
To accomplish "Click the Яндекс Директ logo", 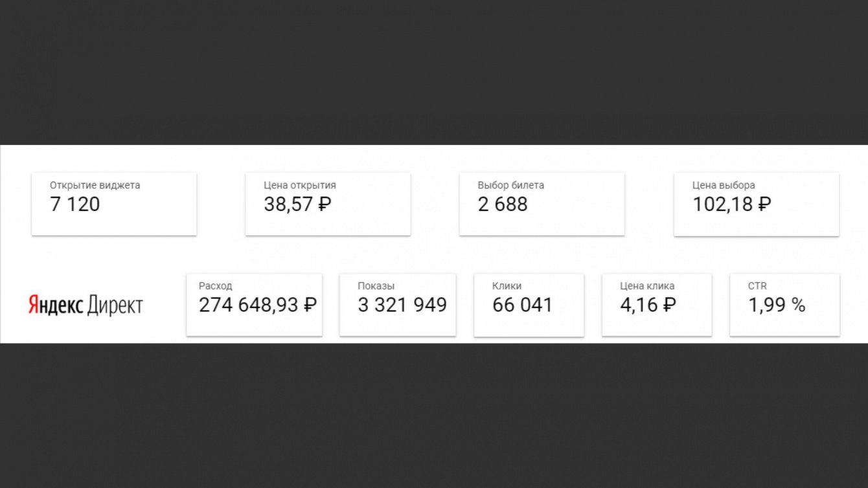I will point(86,305).
